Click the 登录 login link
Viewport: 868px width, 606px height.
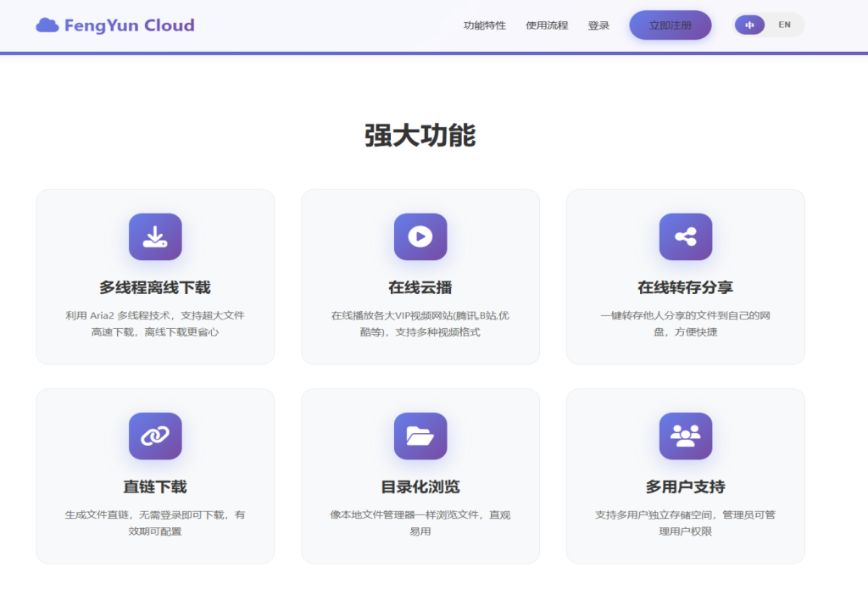tap(598, 25)
